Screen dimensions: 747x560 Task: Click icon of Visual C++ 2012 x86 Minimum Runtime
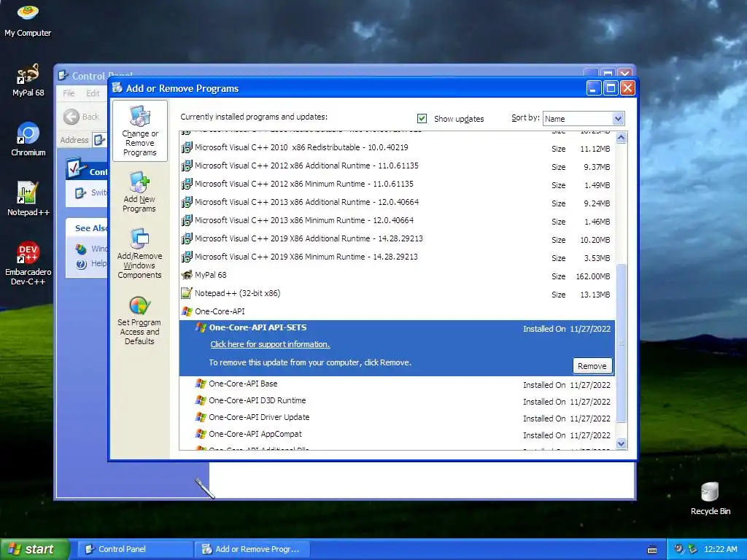(187, 184)
